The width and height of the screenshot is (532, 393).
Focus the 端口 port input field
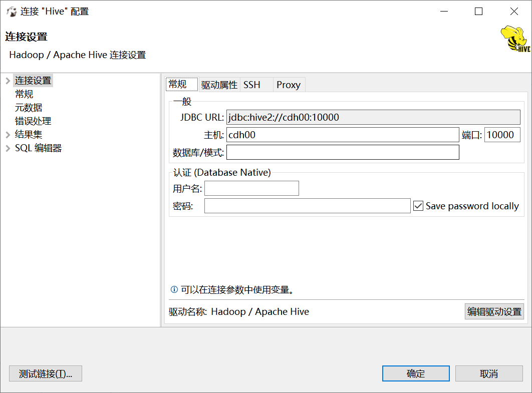pos(502,135)
